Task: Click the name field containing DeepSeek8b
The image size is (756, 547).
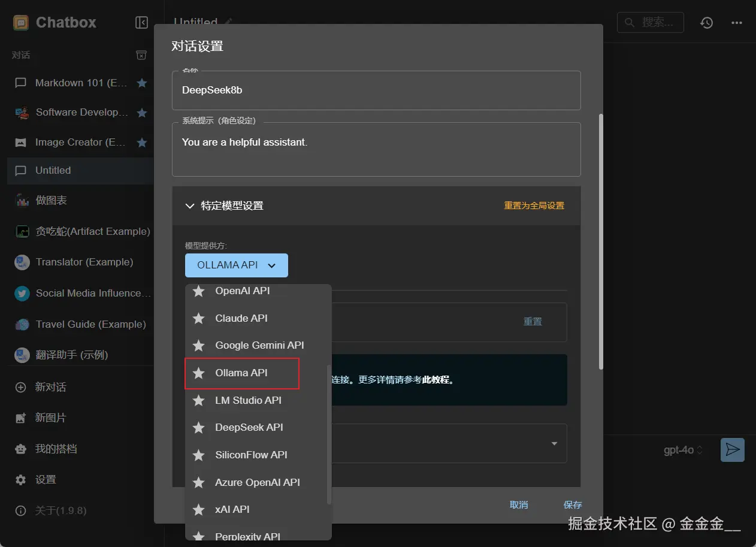Action: click(x=376, y=90)
